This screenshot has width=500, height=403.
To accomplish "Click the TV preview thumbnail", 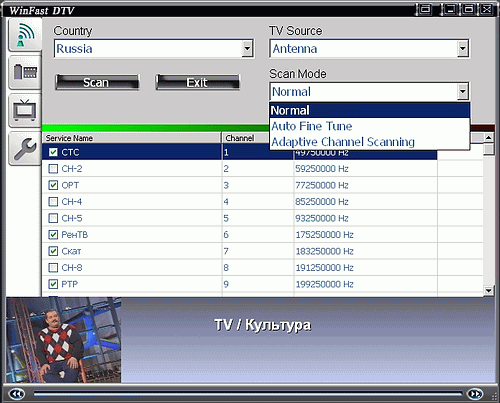I will (x=63, y=340).
